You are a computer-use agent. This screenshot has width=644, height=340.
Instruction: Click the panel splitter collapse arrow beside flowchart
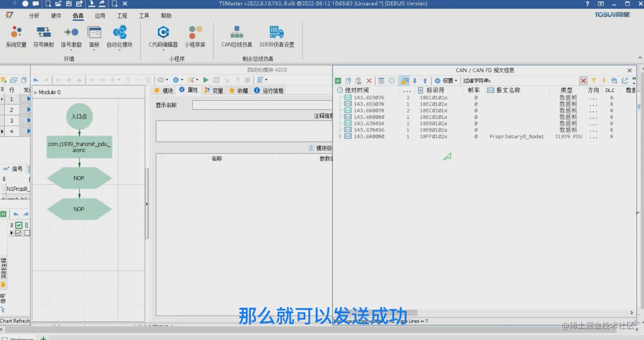click(147, 204)
